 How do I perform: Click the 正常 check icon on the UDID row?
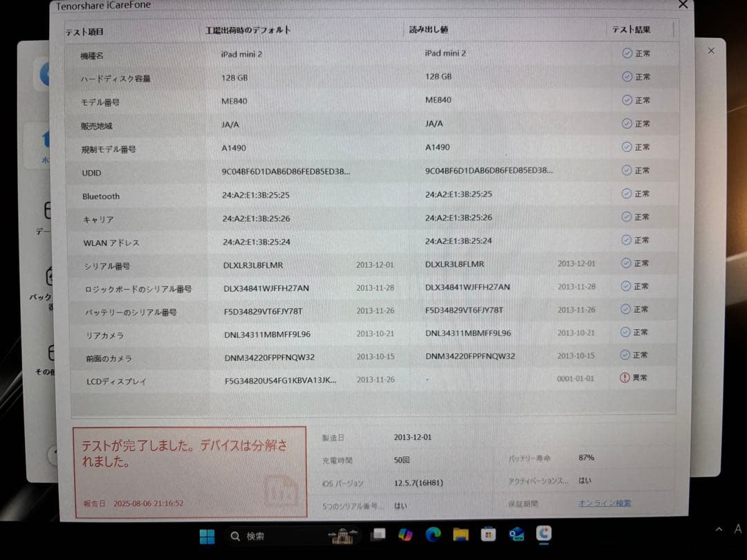point(625,170)
